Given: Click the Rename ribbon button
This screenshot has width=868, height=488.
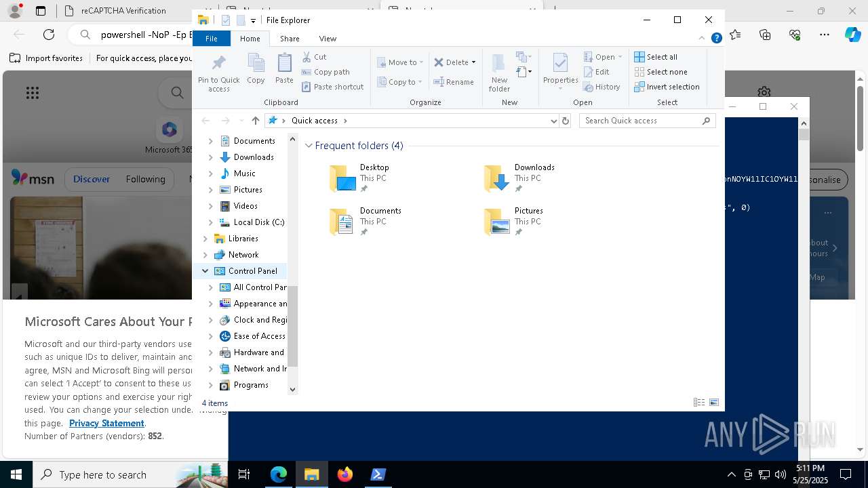Looking at the screenshot, I should pos(454,82).
